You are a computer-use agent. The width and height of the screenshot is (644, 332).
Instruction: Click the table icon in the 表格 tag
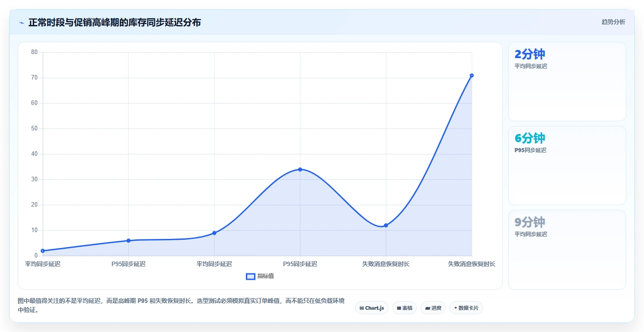(399, 308)
